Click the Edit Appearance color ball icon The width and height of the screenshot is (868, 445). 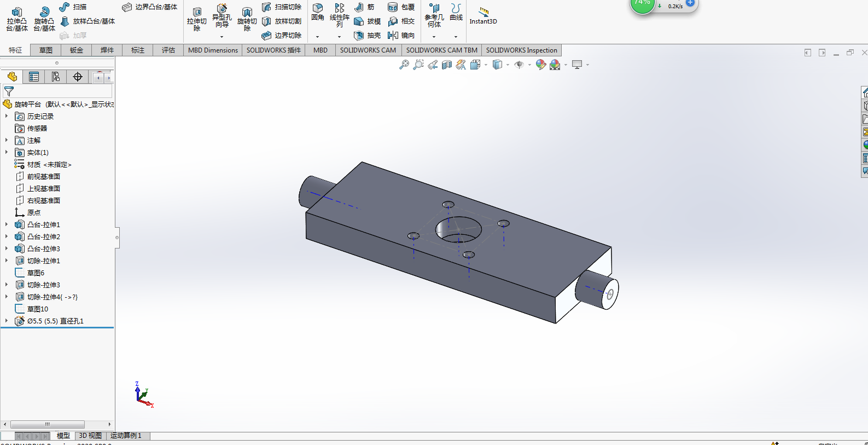tap(541, 65)
